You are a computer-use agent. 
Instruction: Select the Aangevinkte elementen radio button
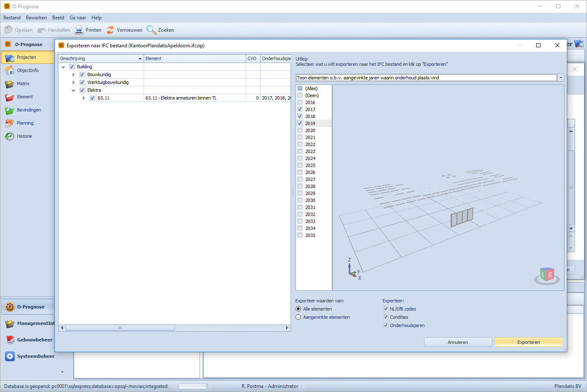point(298,317)
